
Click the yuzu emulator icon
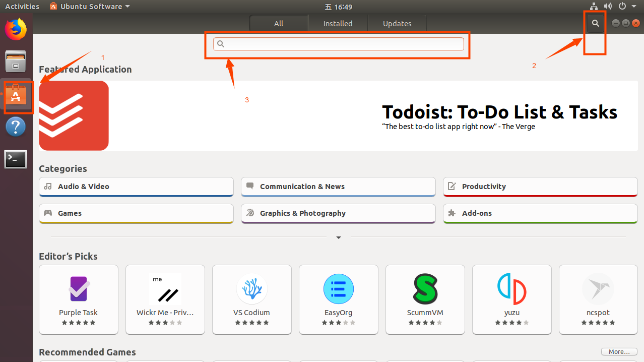pyautogui.click(x=511, y=289)
